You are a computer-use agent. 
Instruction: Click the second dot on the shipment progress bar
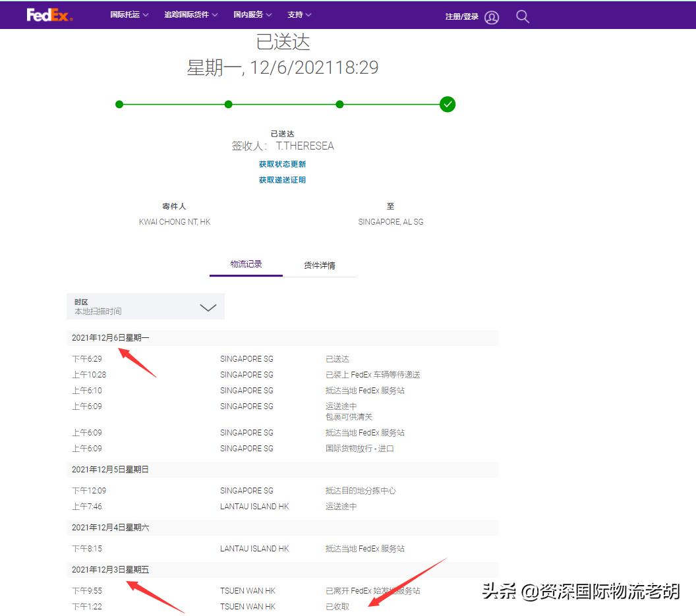pyautogui.click(x=228, y=104)
